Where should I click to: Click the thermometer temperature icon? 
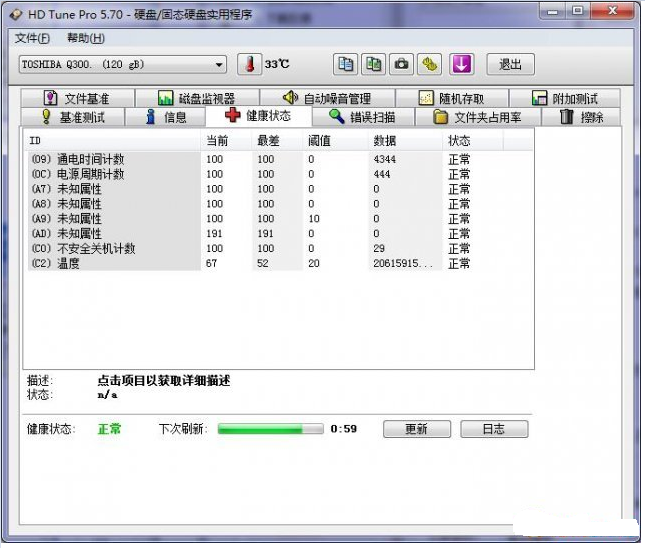249,64
